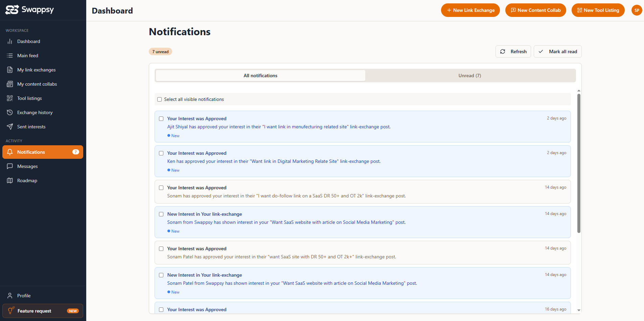Open the SP user avatar
The width and height of the screenshot is (644, 321).
[637, 10]
